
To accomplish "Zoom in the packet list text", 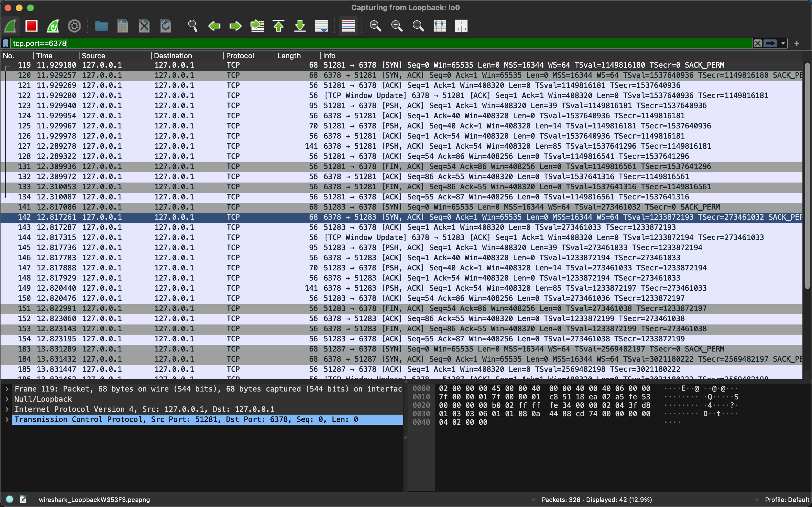I will 375,26.
